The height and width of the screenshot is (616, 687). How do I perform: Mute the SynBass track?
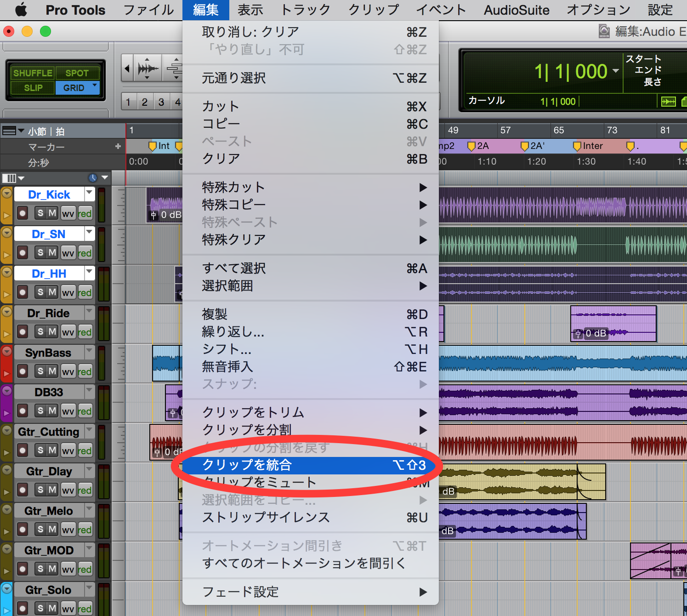pyautogui.click(x=52, y=371)
